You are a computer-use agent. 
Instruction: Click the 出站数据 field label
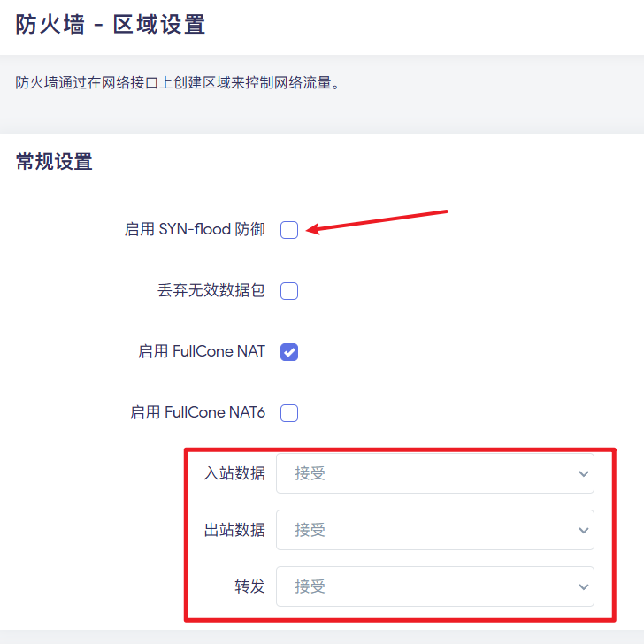click(234, 530)
